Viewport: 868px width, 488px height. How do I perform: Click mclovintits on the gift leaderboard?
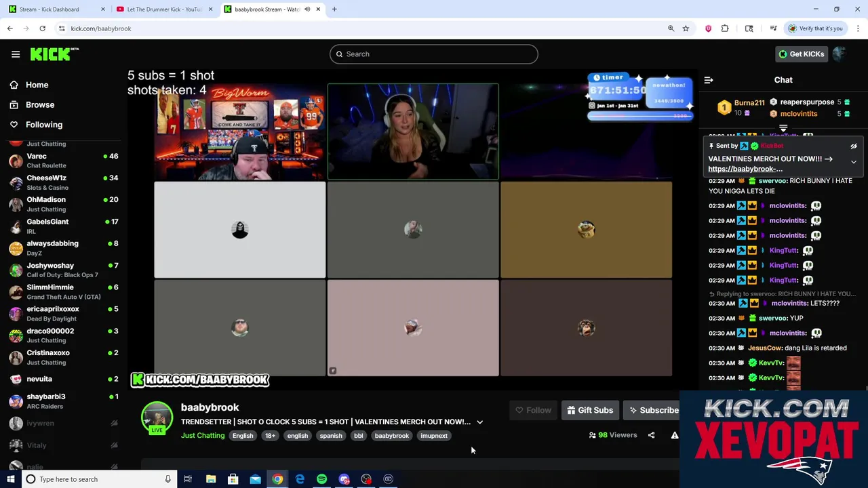point(799,114)
